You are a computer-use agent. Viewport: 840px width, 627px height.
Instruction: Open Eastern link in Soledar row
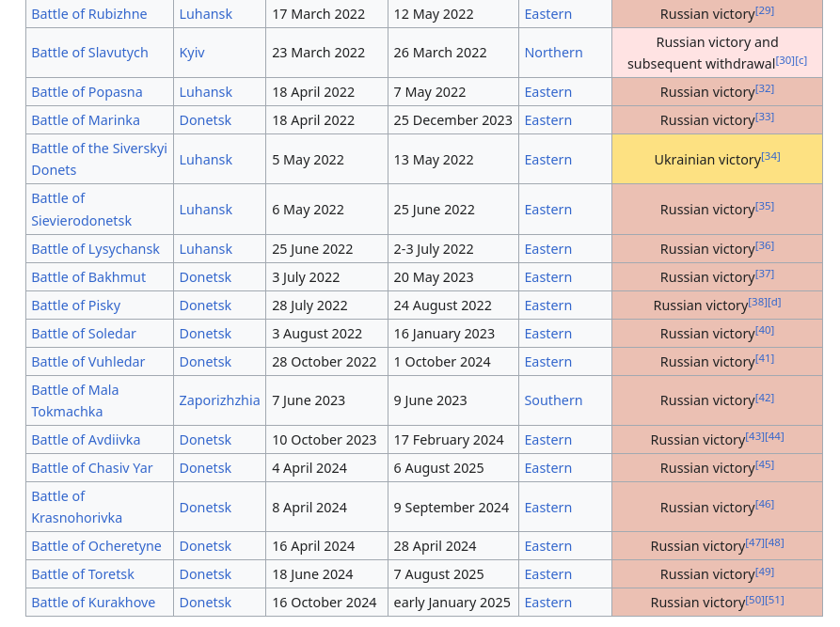548,334
